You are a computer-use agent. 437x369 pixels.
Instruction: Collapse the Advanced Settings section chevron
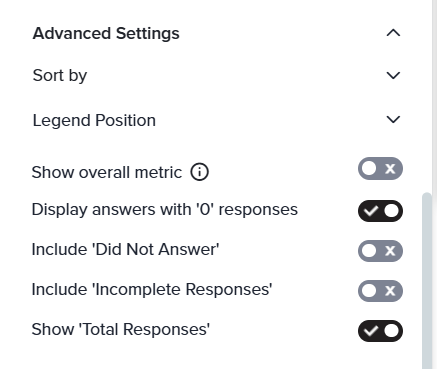393,33
